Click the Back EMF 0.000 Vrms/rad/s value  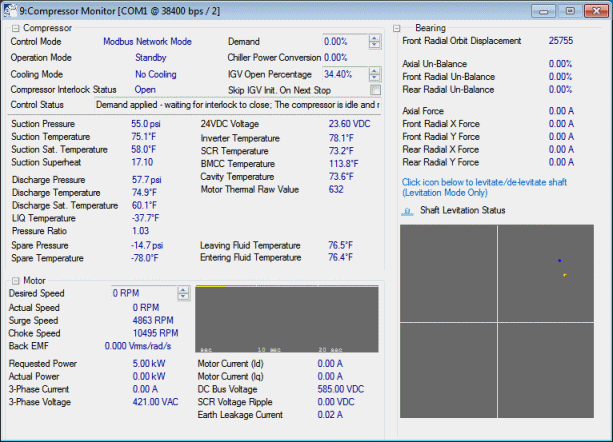coord(138,346)
